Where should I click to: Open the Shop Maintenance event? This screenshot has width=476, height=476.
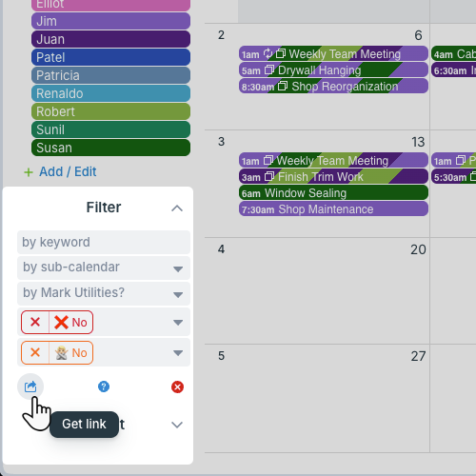[x=333, y=209]
